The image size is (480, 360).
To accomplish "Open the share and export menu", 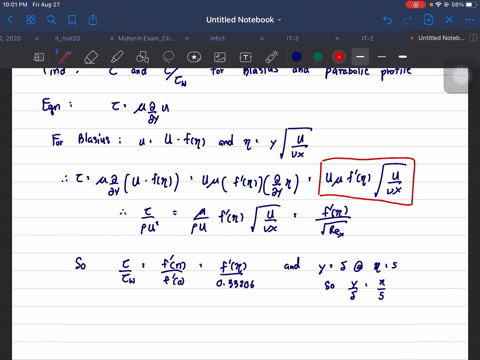I will pyautogui.click(x=93, y=20).
